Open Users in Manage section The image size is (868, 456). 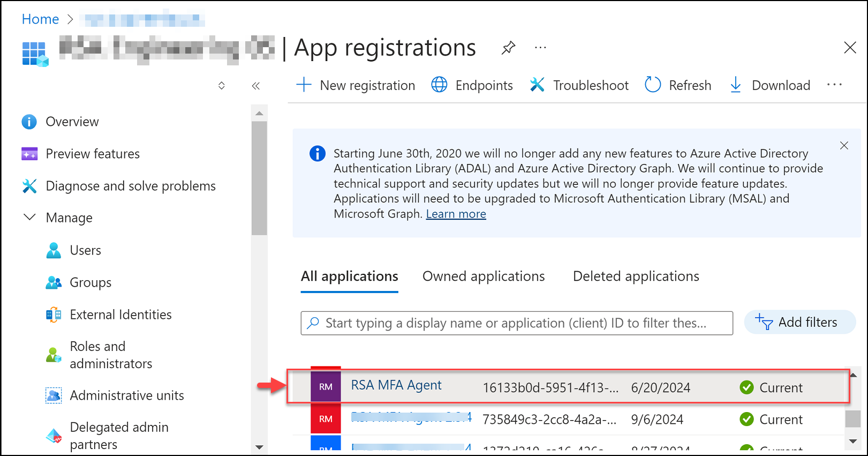tap(85, 250)
